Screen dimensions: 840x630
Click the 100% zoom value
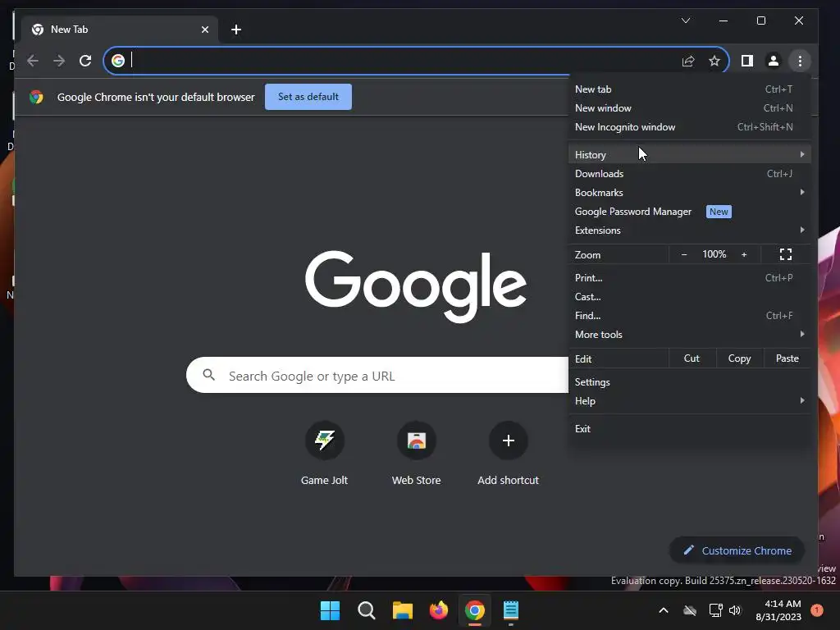(714, 254)
